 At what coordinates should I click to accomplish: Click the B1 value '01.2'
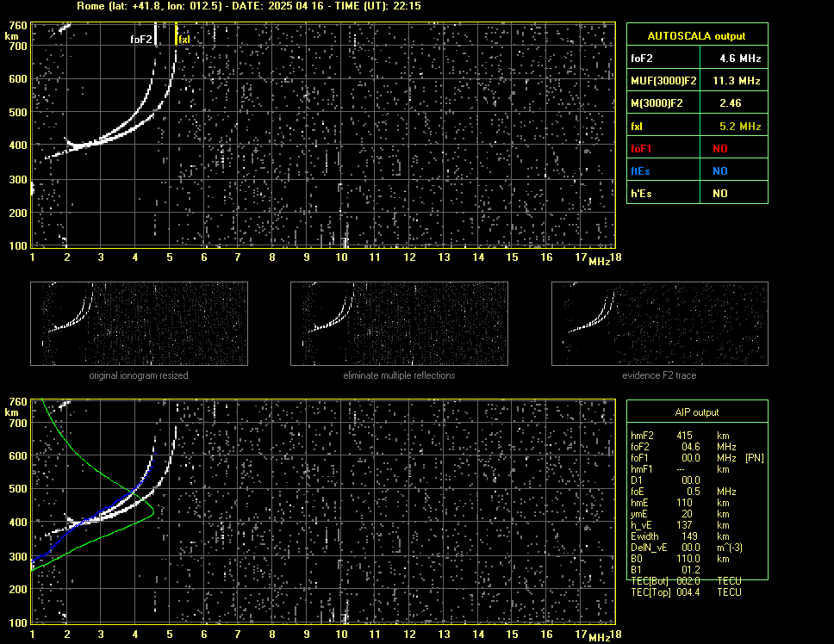click(x=690, y=570)
